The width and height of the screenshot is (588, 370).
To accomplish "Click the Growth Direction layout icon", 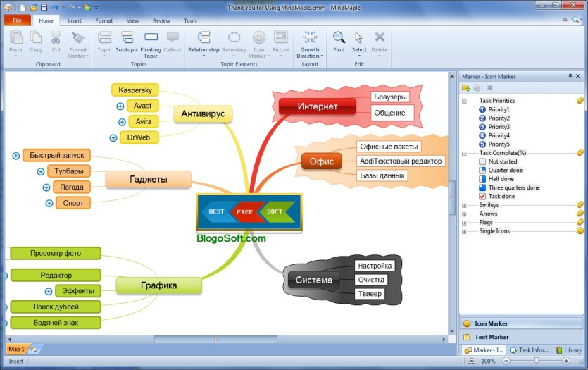I will [310, 37].
